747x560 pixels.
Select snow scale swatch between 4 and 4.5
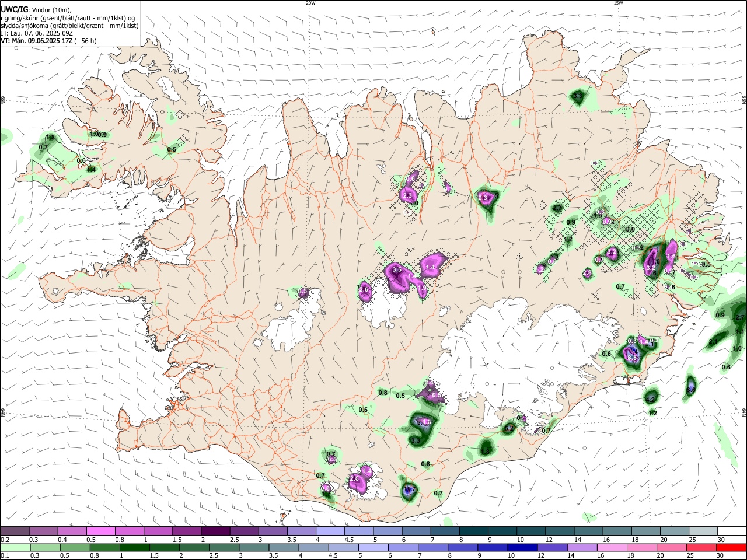tap(330, 531)
